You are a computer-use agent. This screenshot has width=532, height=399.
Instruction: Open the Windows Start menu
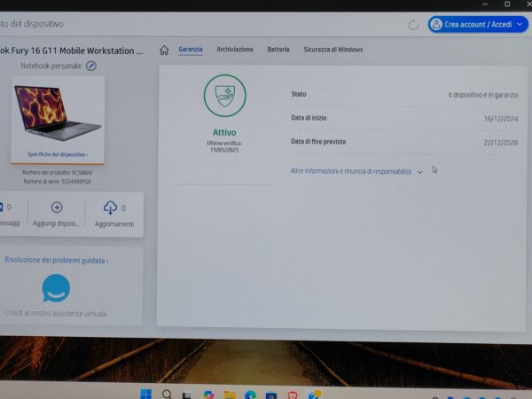(x=146, y=395)
